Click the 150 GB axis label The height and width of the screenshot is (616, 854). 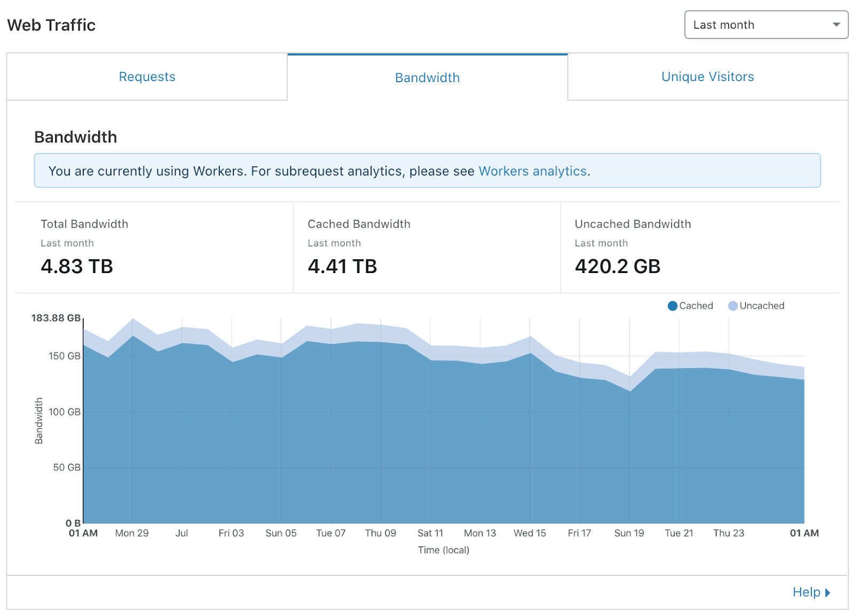(x=65, y=356)
